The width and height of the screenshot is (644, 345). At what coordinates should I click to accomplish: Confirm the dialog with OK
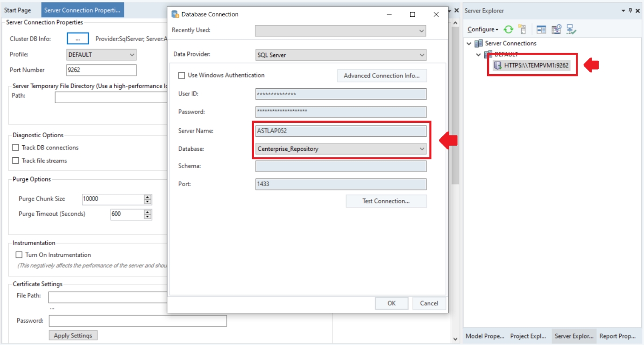point(391,303)
